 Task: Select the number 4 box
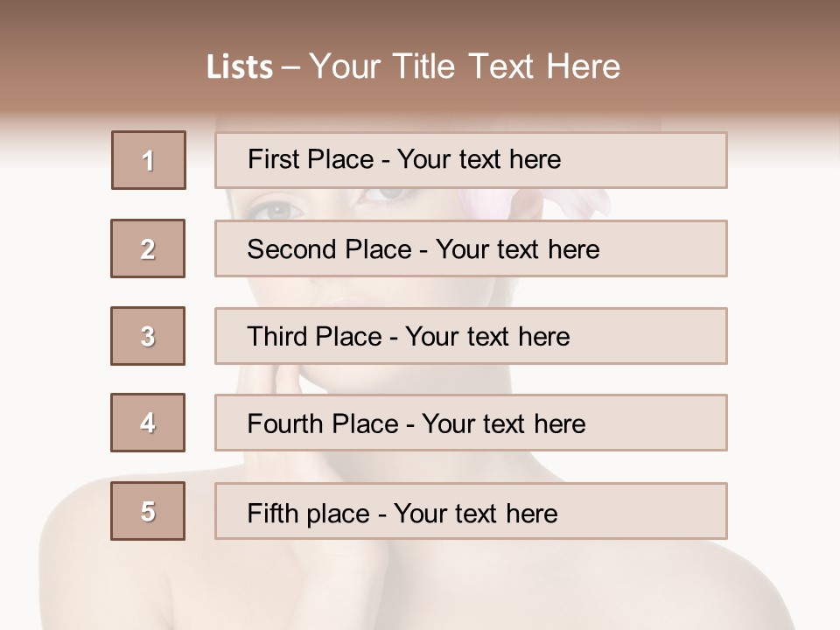pos(148,423)
